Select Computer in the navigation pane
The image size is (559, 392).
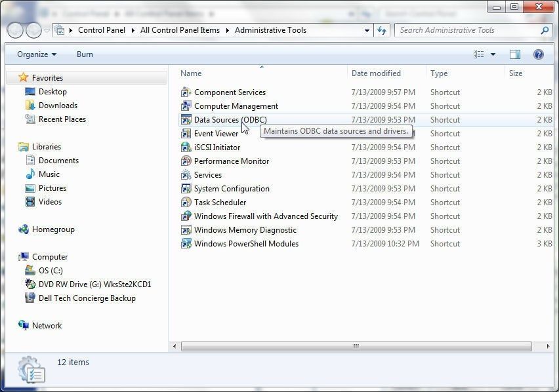(x=50, y=257)
